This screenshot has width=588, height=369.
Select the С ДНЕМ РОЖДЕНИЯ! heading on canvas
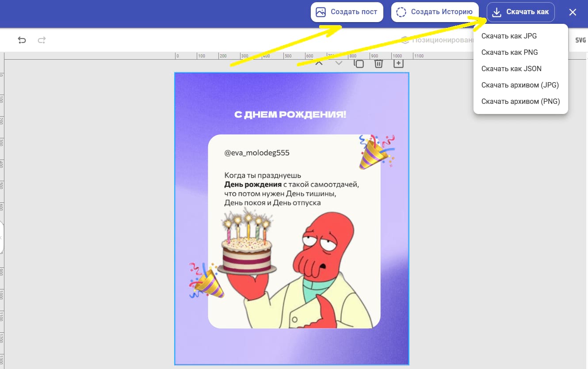[x=290, y=115]
